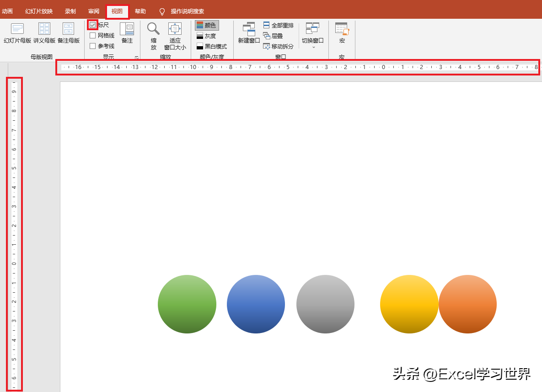Click the Notes (备注) pane icon
Image resolution: width=542 pixels, height=392 pixels.
[x=127, y=33]
